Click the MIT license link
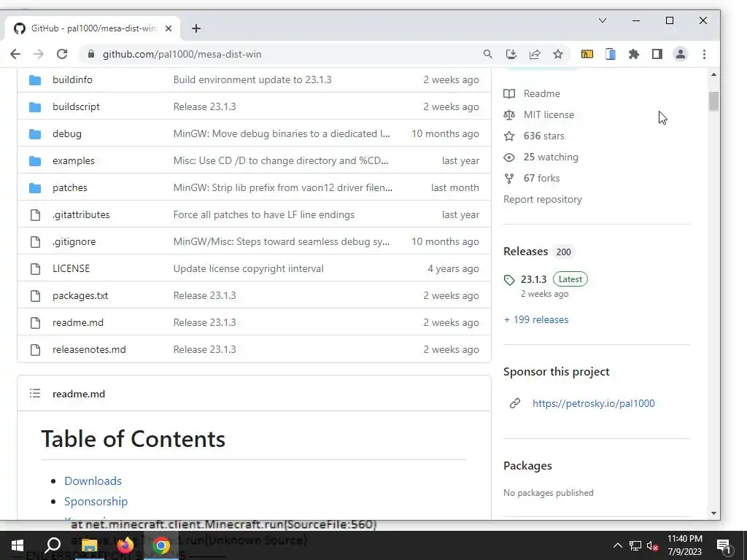The height and width of the screenshot is (560, 747). (549, 114)
